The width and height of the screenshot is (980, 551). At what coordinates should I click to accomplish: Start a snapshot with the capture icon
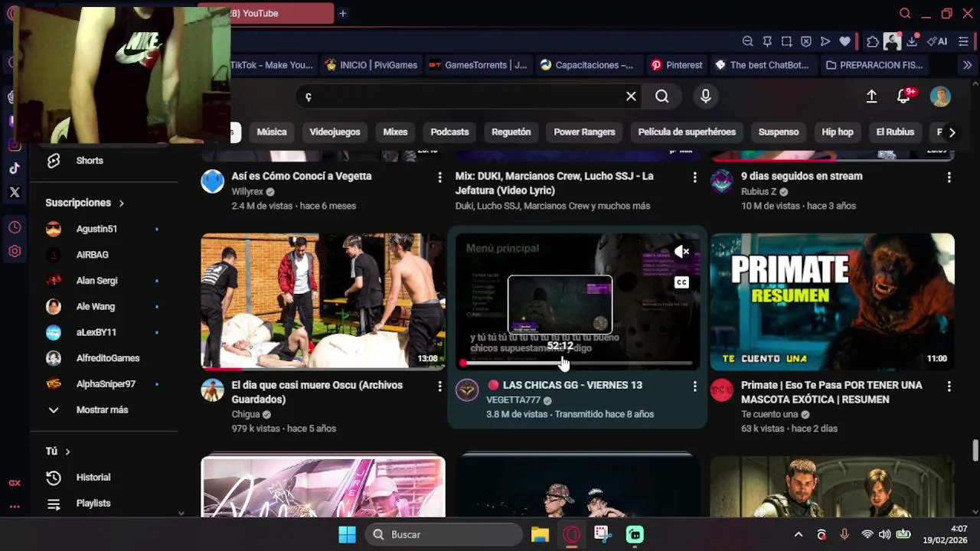[x=786, y=41]
